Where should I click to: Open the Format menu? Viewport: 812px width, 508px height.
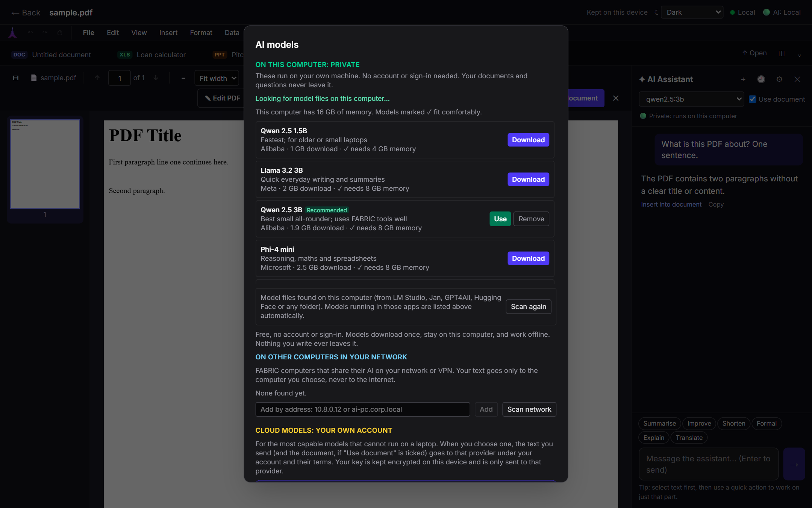coord(201,33)
